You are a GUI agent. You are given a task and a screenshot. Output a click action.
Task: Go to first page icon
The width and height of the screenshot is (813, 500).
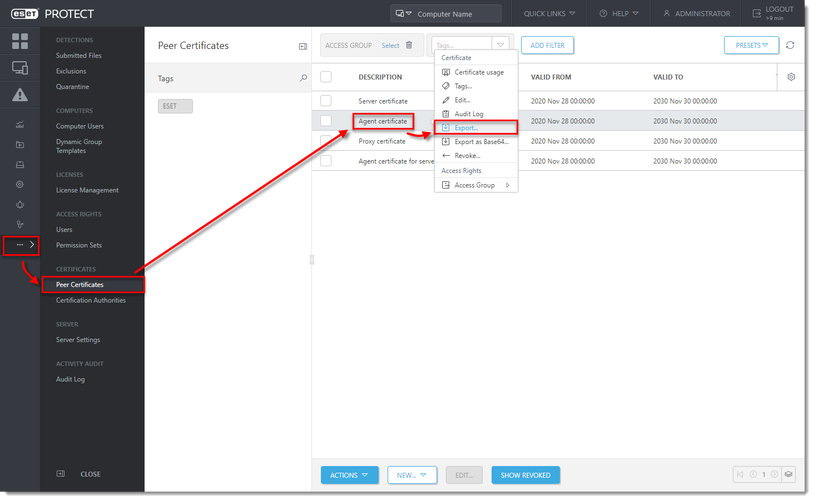click(x=740, y=474)
